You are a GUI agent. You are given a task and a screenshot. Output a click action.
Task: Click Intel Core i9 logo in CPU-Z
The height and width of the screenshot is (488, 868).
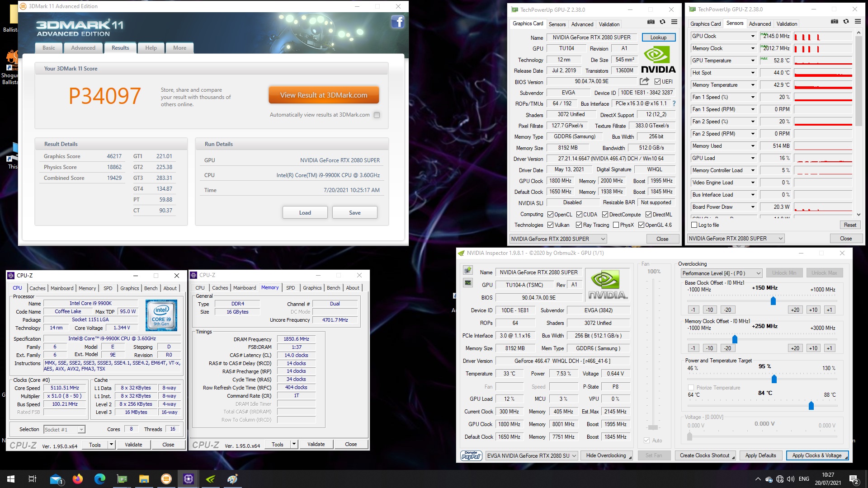pos(161,315)
